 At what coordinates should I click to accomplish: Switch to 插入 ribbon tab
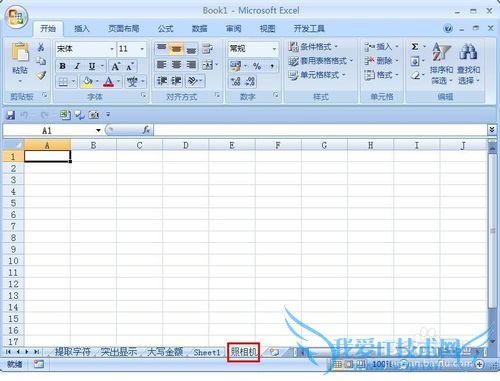pos(81,29)
